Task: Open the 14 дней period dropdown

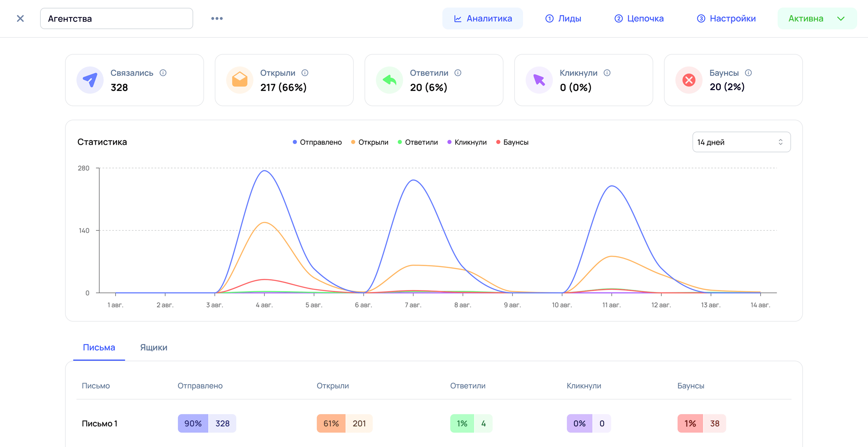Action: point(741,142)
